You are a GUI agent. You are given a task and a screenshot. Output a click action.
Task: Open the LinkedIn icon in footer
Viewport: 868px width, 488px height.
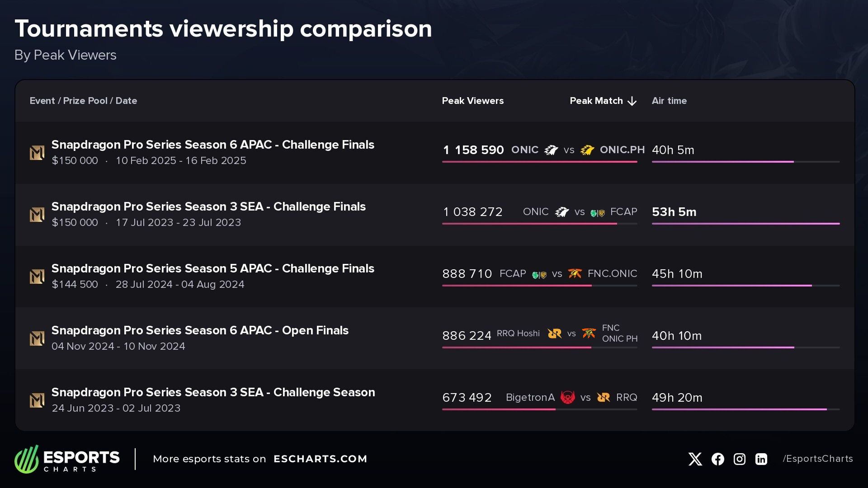[x=761, y=459]
